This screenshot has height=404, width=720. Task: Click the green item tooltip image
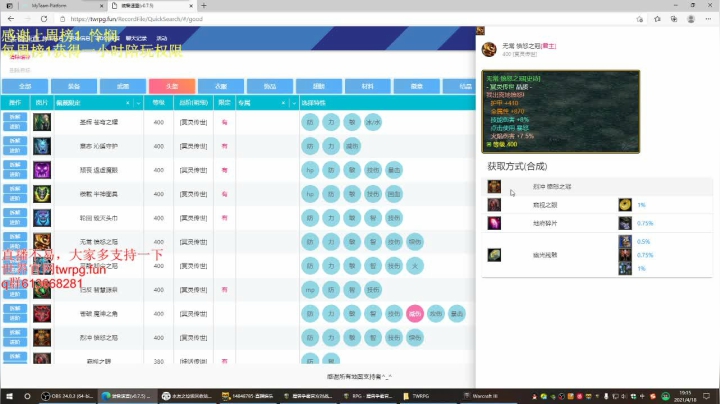[560, 112]
